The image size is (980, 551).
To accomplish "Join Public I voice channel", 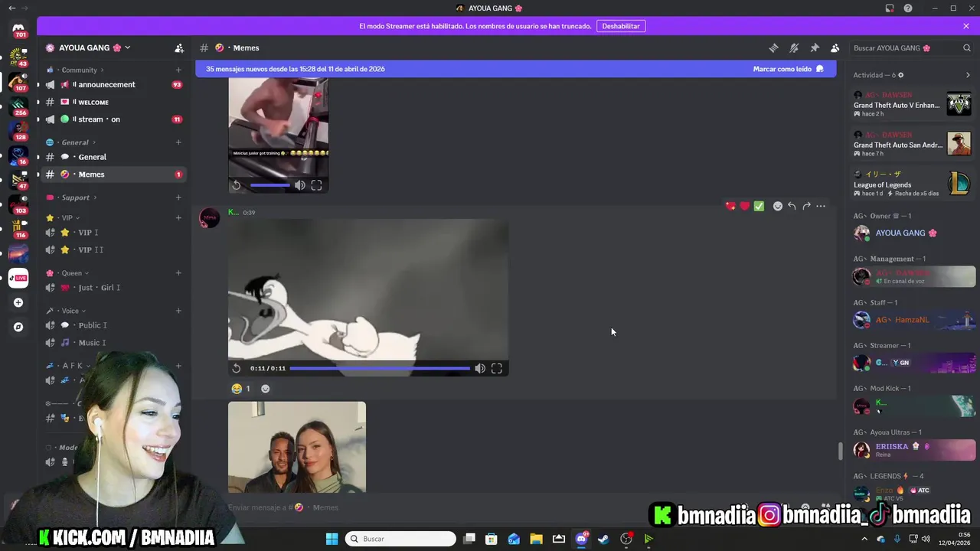I will pos(112,325).
